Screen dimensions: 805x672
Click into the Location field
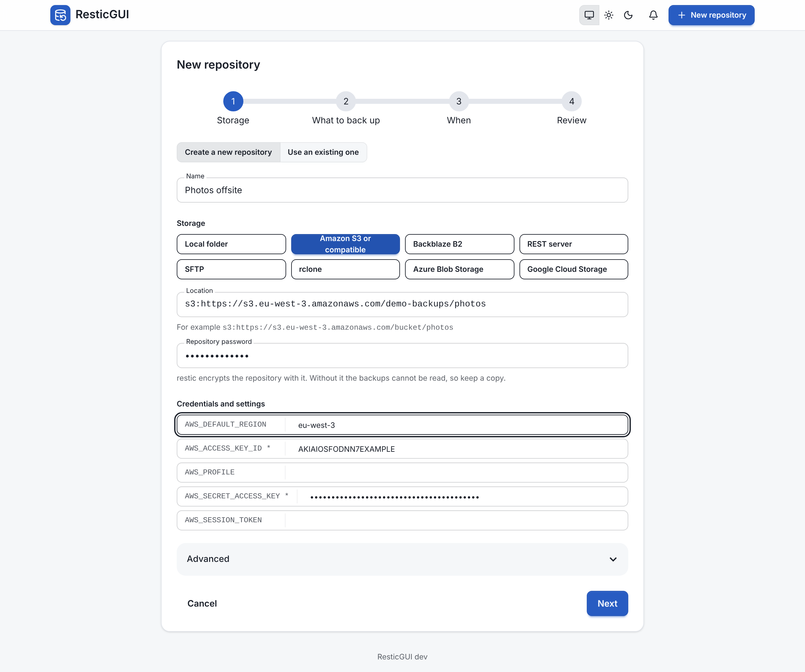tap(402, 304)
